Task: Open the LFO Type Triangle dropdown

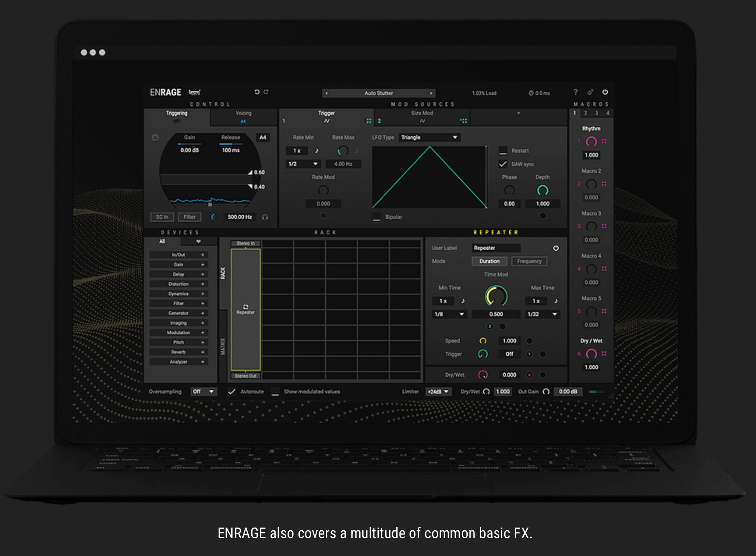Action: [x=429, y=137]
